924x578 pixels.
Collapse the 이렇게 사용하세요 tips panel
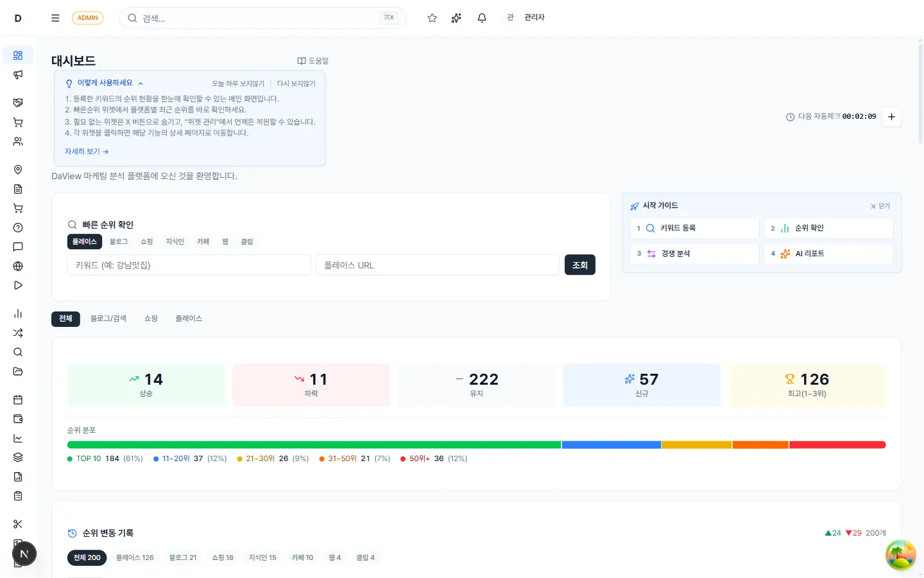[x=140, y=83]
